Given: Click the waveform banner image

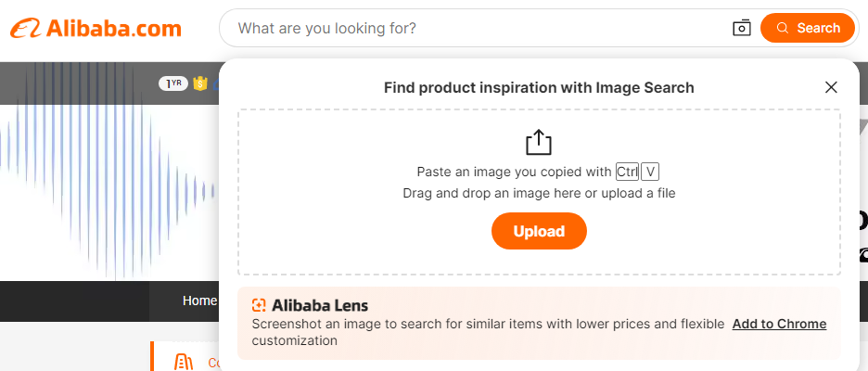Looking at the screenshot, I should 102,185.
